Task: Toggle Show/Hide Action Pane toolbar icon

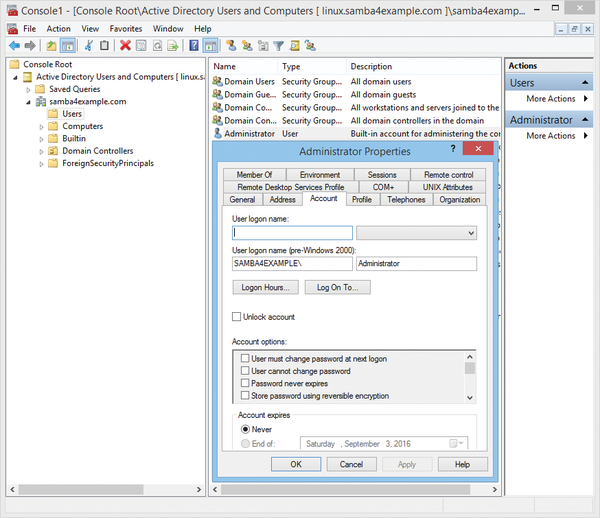Action: click(210, 46)
